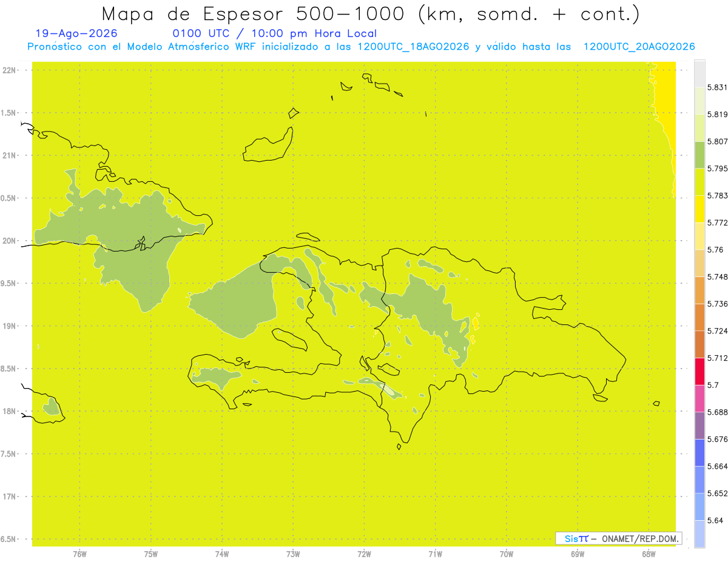Click the "SisTT - ONAMET/REP.DOM." credit box
The width and height of the screenshot is (728, 562).
point(618,538)
